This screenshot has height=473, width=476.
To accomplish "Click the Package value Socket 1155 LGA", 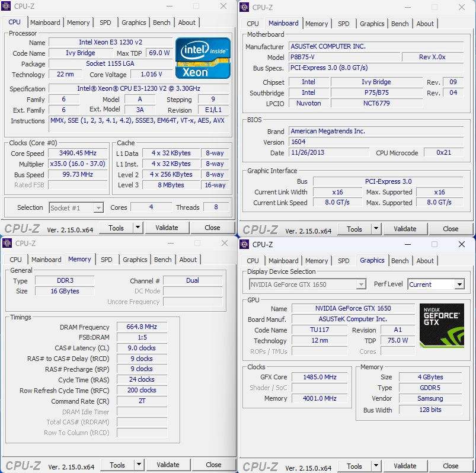I will pos(110,63).
